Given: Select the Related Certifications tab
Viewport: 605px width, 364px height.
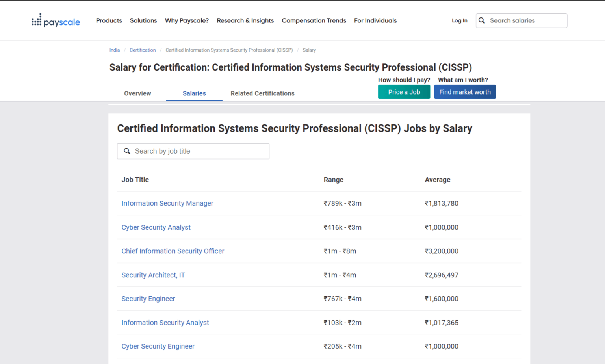Looking at the screenshot, I should [262, 93].
